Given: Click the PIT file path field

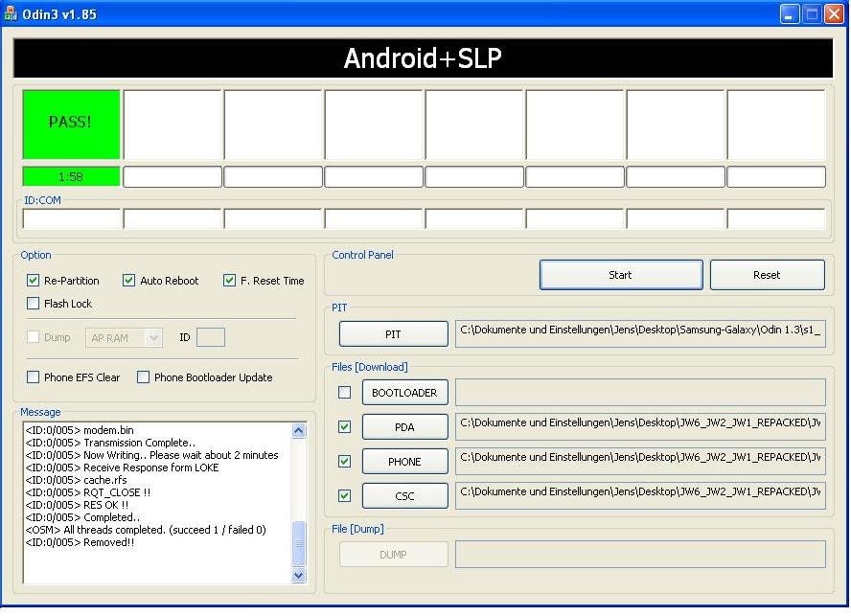Looking at the screenshot, I should pyautogui.click(x=640, y=333).
